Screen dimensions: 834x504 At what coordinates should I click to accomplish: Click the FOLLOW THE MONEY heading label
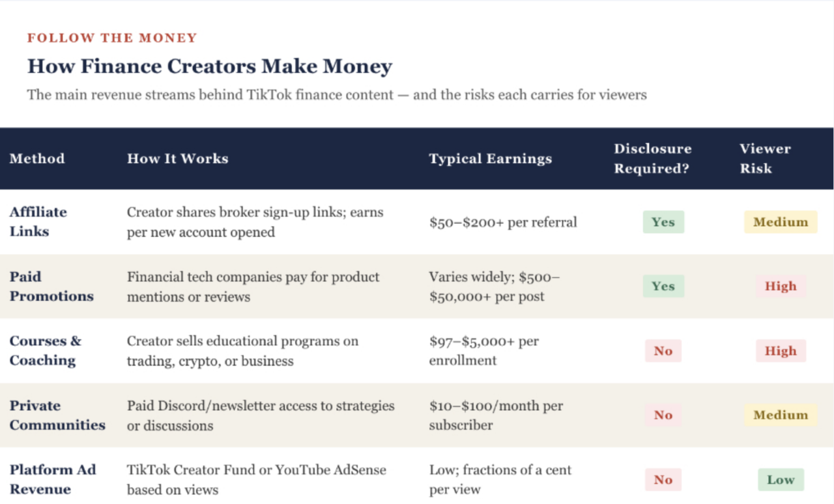pos(112,38)
